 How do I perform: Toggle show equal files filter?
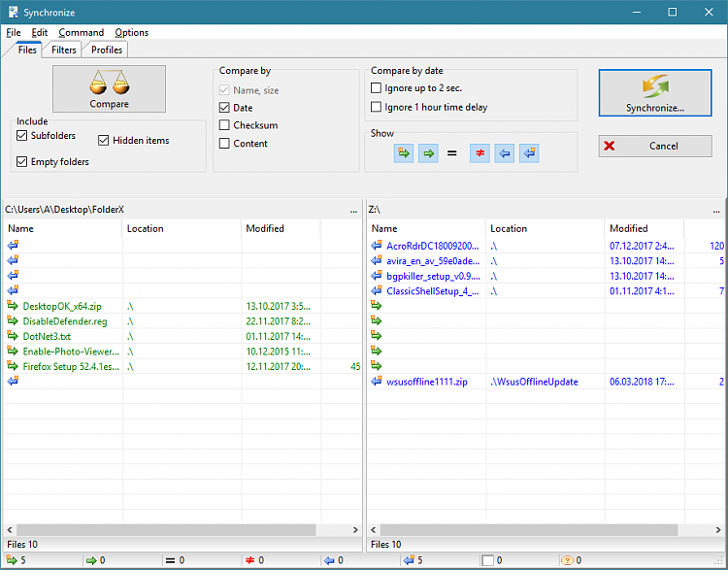[452, 153]
